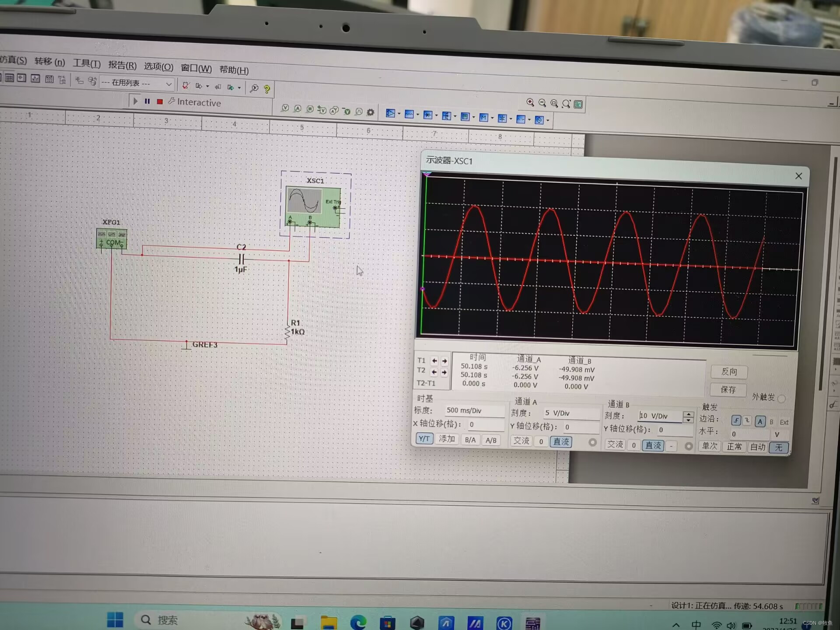Select the A/B display mode
Viewport: 840px width, 630px height.
pos(491,441)
